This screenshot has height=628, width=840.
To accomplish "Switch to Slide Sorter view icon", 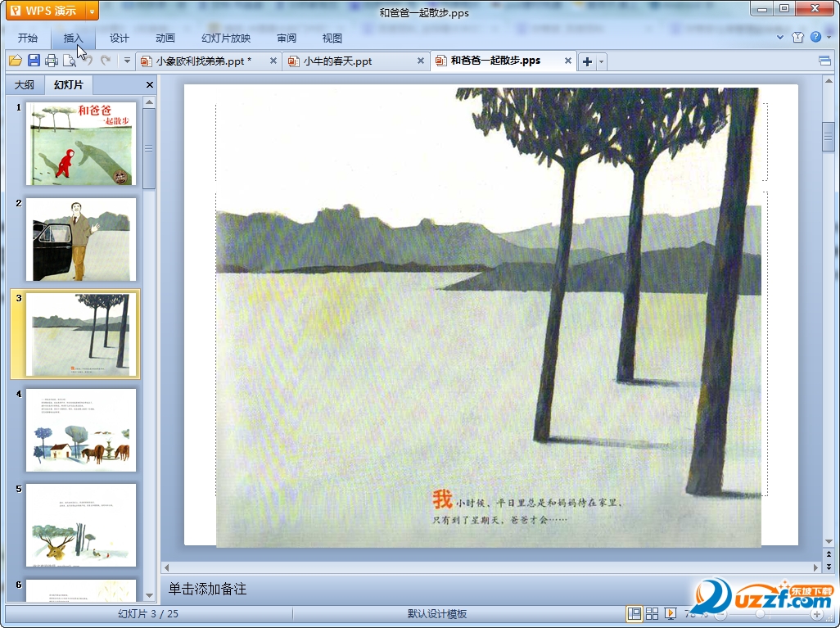I will [x=652, y=613].
